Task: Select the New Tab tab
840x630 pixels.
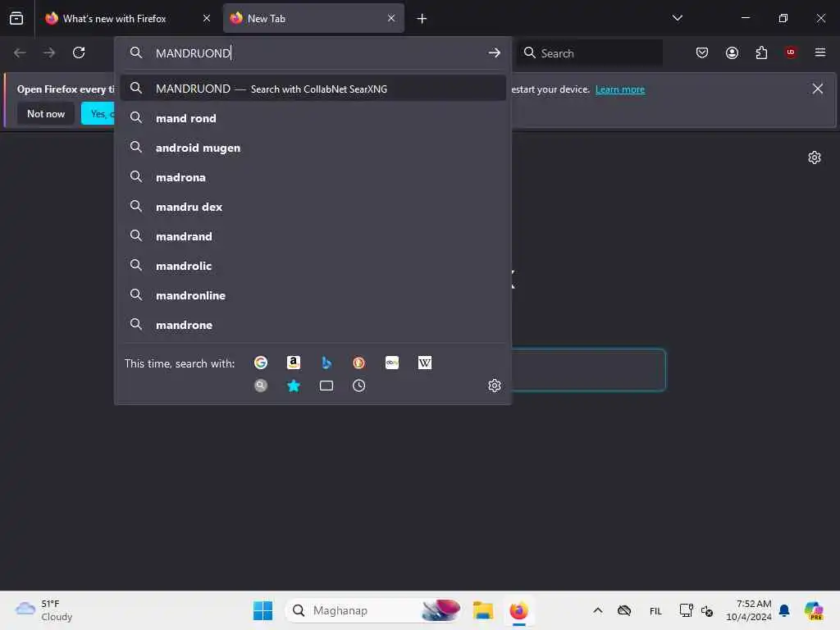Action: [313, 18]
